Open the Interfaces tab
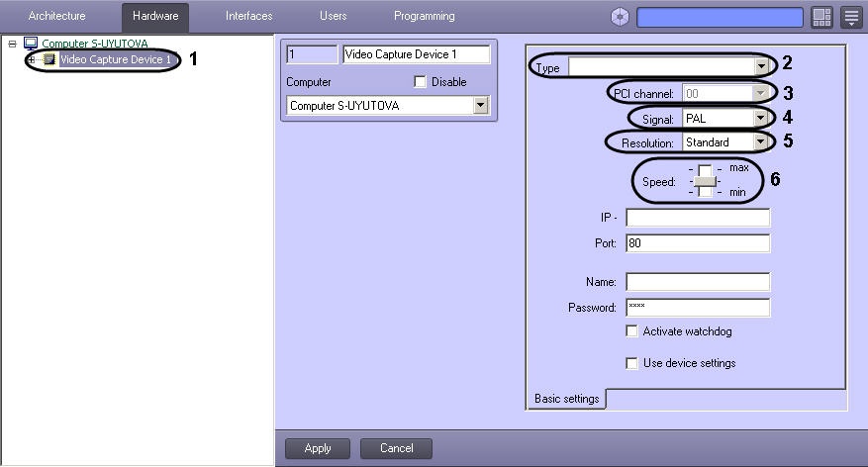This screenshot has width=868, height=467. 249,16
